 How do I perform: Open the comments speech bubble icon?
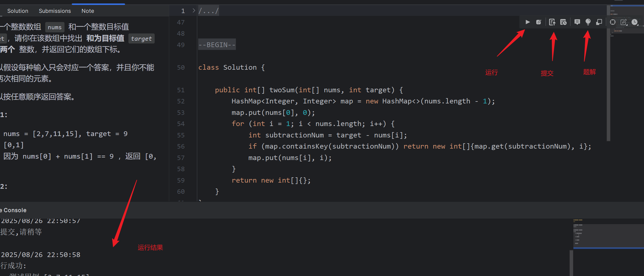point(577,22)
